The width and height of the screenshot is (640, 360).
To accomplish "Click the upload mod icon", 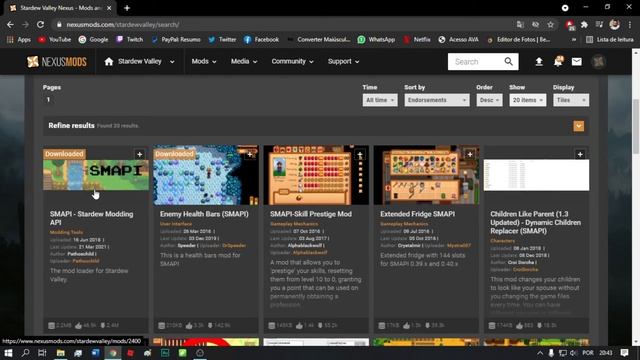I will (539, 62).
